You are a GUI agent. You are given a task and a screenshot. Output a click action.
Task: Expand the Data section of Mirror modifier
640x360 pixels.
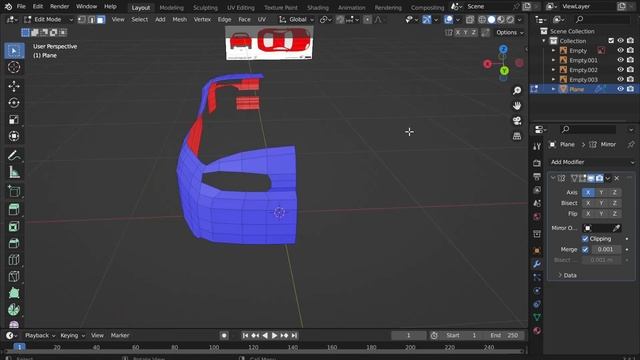coord(567,275)
